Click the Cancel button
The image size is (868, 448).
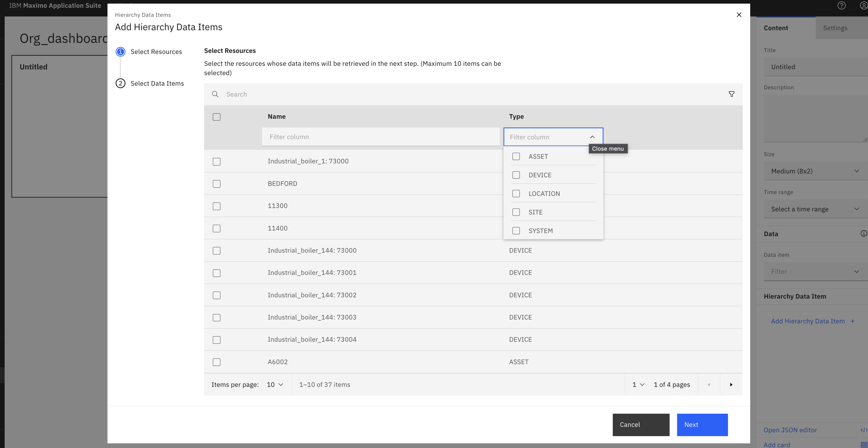(x=641, y=425)
